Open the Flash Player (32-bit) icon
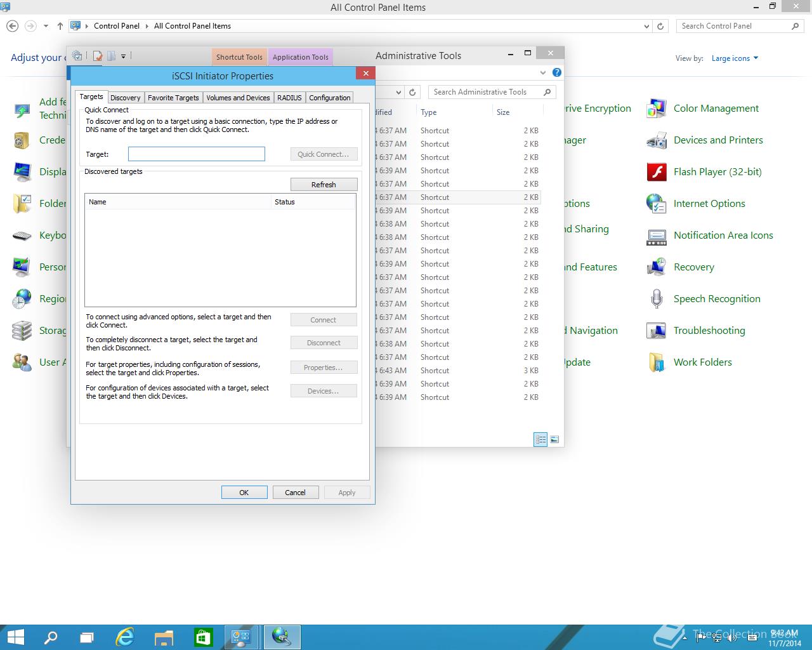The height and width of the screenshot is (650, 812). pyautogui.click(x=657, y=172)
